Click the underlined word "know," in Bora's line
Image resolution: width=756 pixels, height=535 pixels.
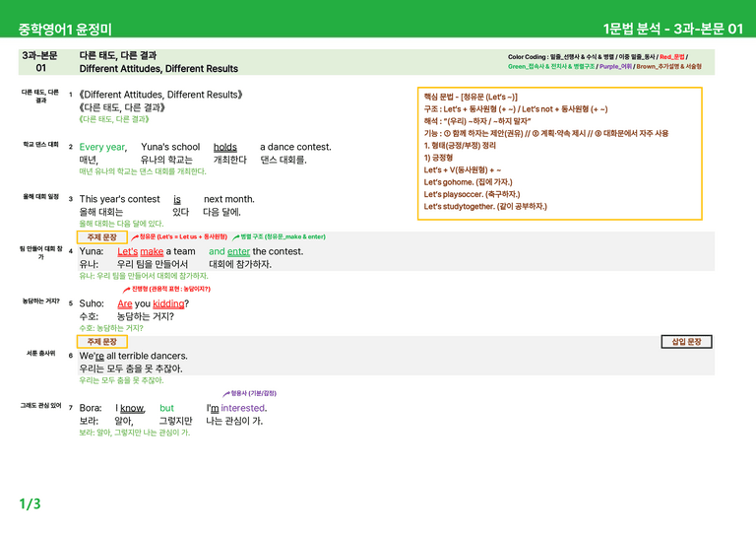tap(133, 408)
